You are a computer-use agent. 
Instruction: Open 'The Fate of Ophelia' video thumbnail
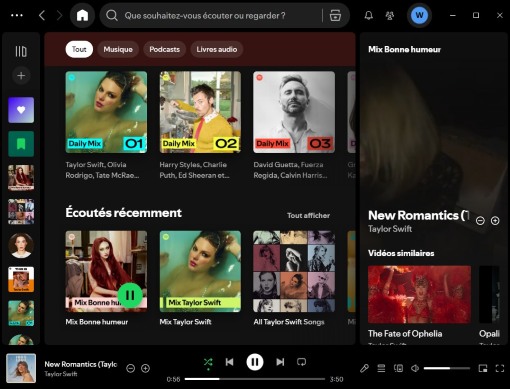(x=419, y=294)
